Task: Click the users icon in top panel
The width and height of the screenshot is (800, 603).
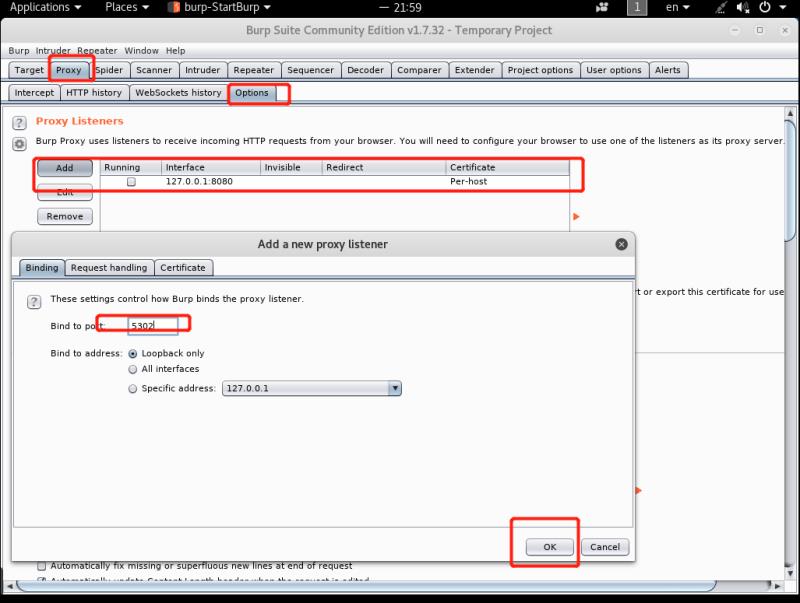Action: [602, 7]
